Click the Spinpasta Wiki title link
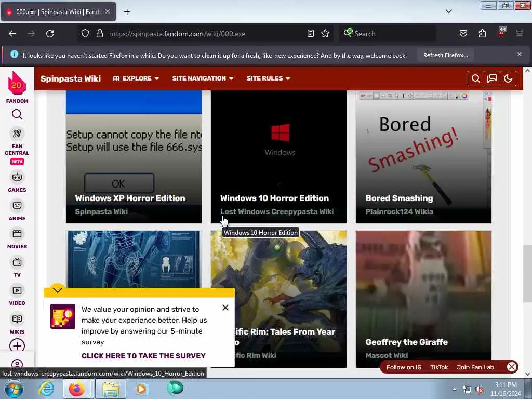The image size is (532, 399). pos(71,79)
